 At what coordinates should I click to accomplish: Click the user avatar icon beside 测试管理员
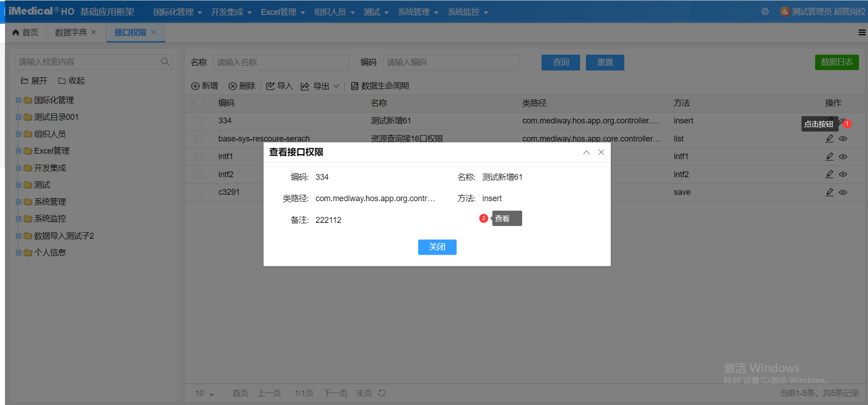[785, 12]
